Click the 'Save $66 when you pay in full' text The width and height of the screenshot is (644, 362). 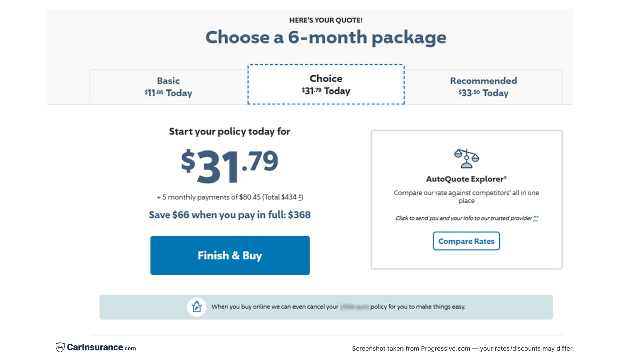tap(230, 215)
